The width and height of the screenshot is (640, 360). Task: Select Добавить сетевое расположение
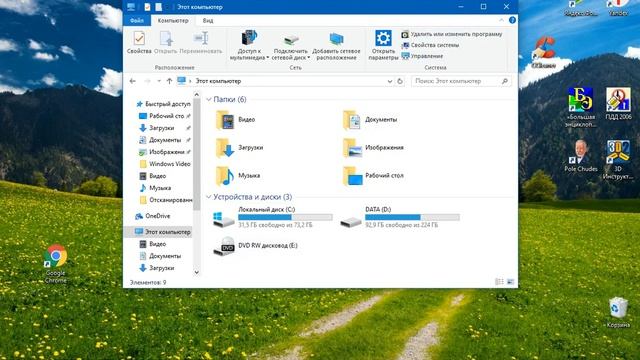(x=336, y=46)
